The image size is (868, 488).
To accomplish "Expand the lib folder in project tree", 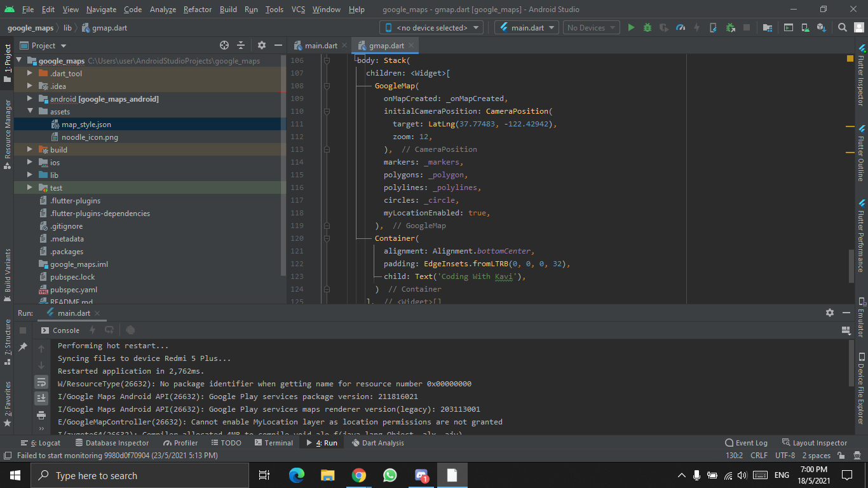I will point(29,175).
